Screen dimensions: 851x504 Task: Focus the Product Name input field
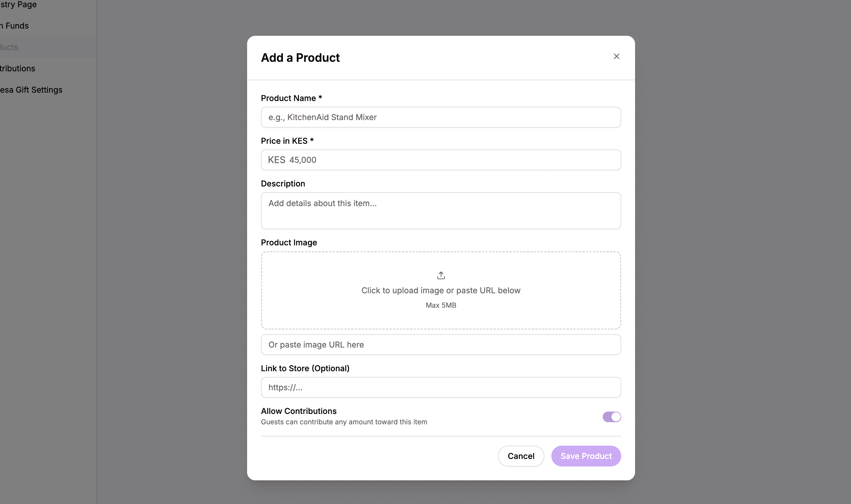[441, 117]
